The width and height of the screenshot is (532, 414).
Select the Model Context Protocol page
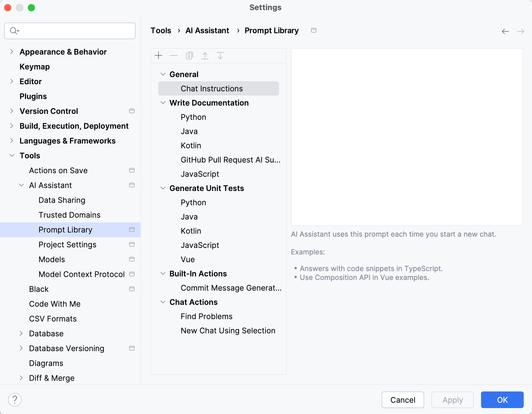point(81,274)
